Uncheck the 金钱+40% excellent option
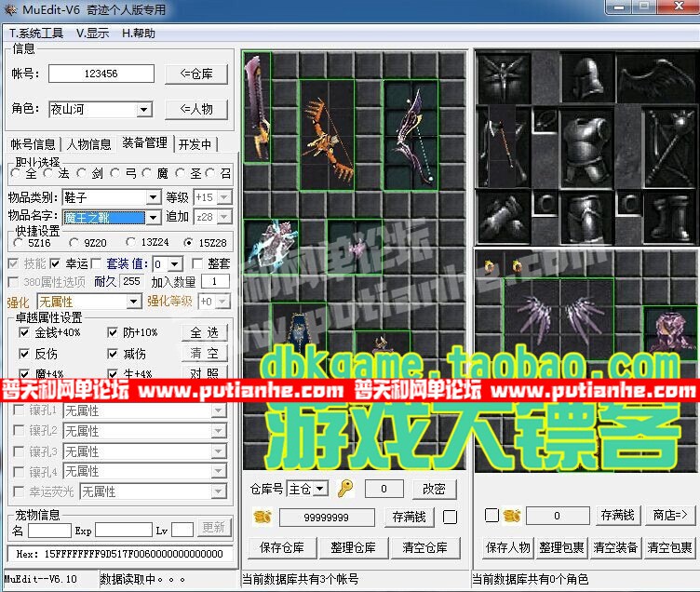 click(24, 332)
